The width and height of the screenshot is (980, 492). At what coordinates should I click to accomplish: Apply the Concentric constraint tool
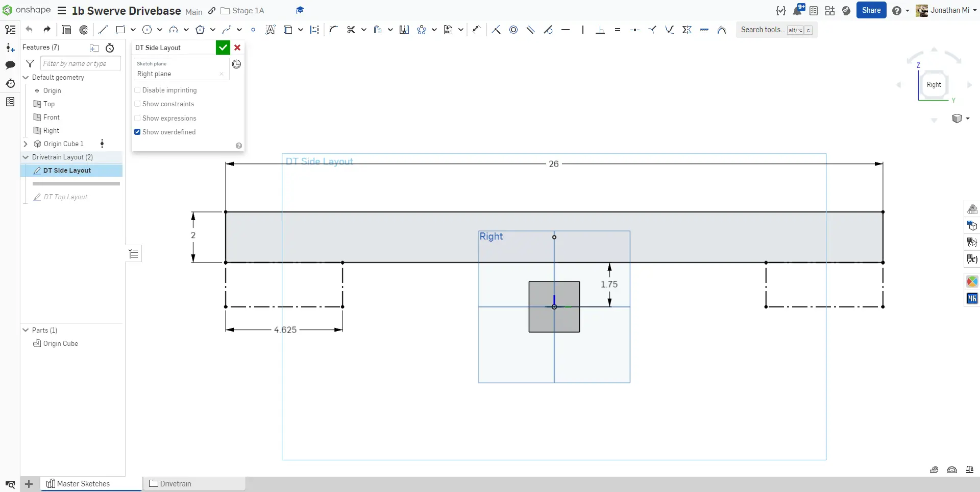(x=513, y=30)
